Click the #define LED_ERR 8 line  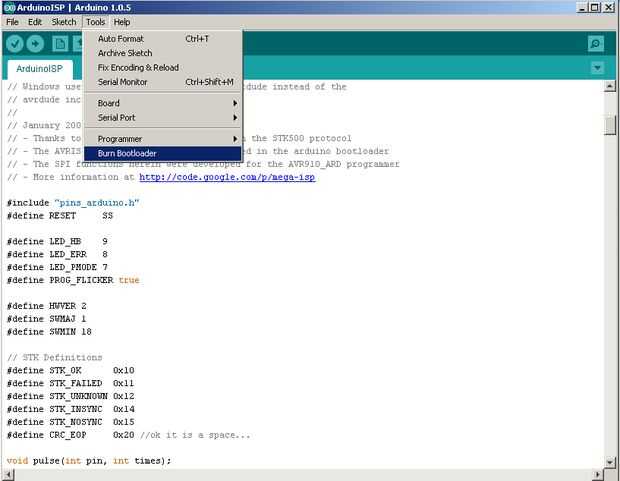(57, 254)
